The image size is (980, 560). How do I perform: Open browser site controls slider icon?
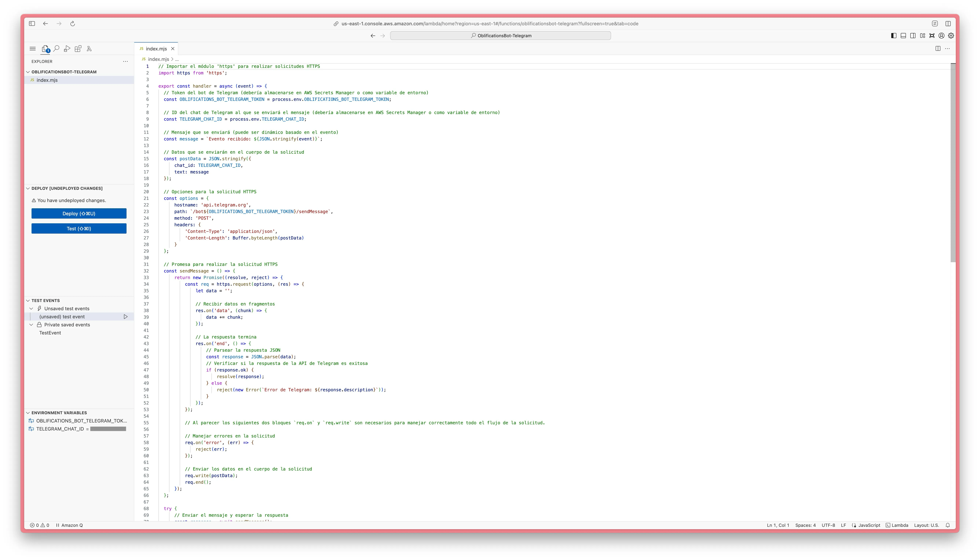[x=935, y=23]
